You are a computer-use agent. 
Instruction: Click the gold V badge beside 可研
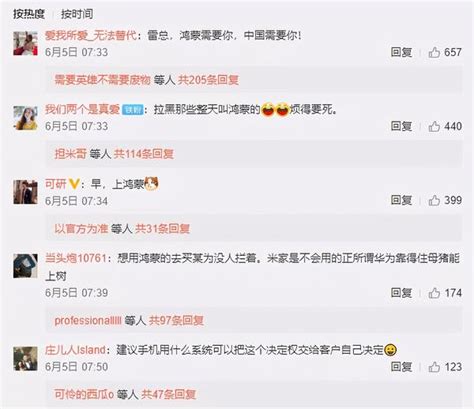click(x=74, y=183)
